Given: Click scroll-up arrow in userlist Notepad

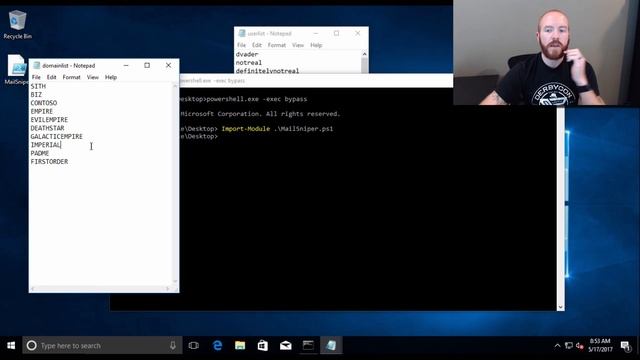Looking at the screenshot, I should pos(364,54).
